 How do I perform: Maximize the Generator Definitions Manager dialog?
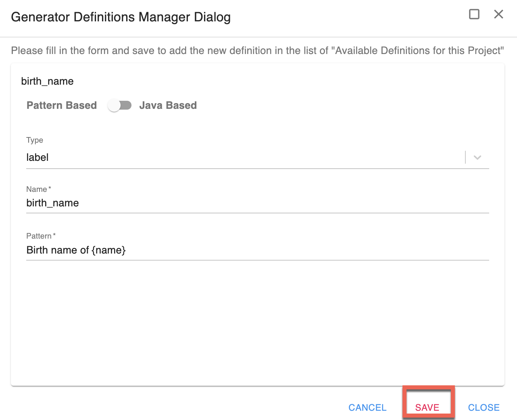474,15
